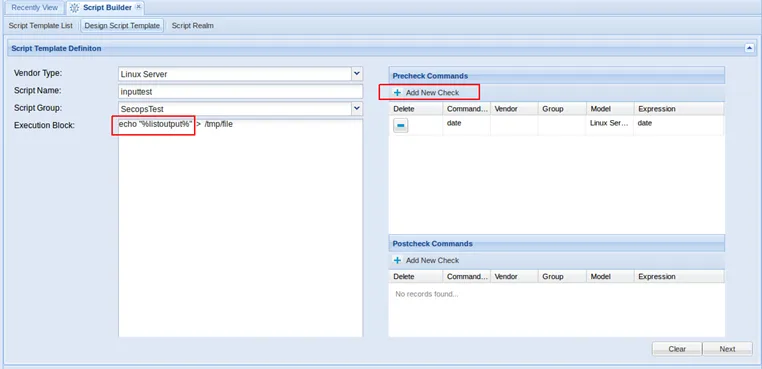The width and height of the screenshot is (762, 369).
Task: Sort Precheck table by Model column
Action: click(609, 109)
